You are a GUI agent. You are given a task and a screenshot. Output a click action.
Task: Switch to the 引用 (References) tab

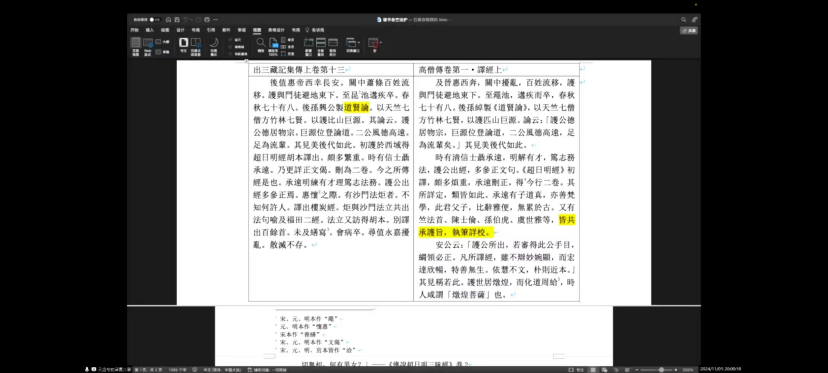click(211, 30)
